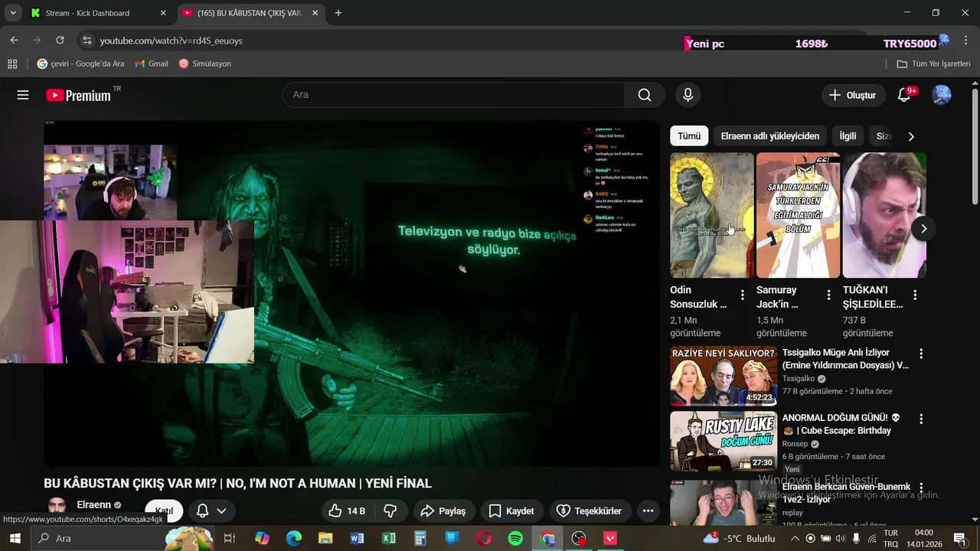Open Samuray Jack'in short thumbnail
980x551 pixels.
click(798, 215)
